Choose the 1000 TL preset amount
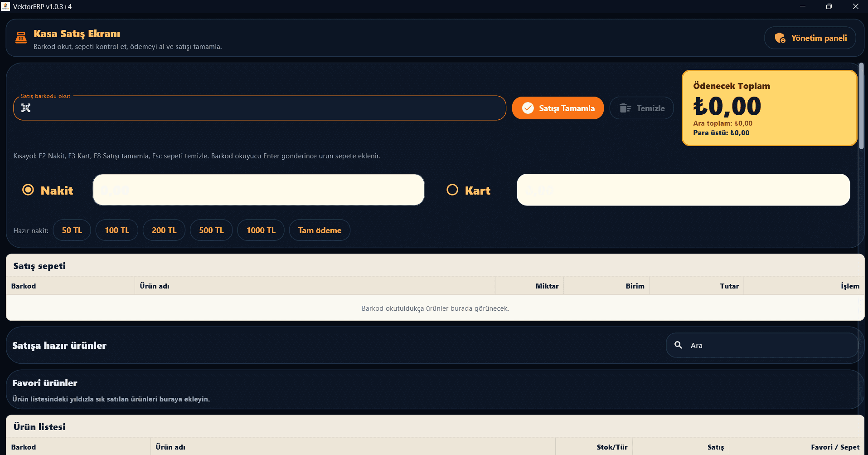This screenshot has height=455, width=868. point(261,230)
